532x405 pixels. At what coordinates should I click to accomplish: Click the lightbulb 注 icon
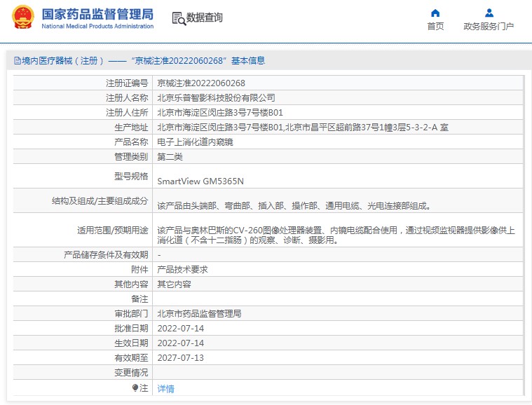click(135, 387)
